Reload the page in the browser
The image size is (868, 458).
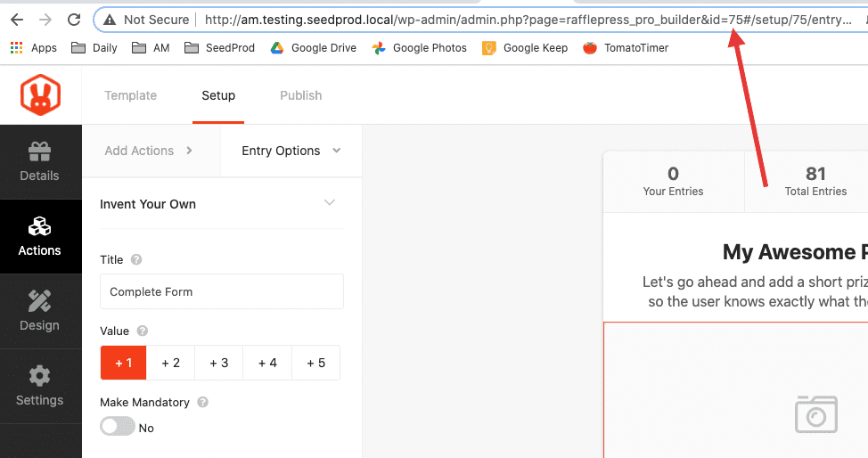[x=74, y=20]
